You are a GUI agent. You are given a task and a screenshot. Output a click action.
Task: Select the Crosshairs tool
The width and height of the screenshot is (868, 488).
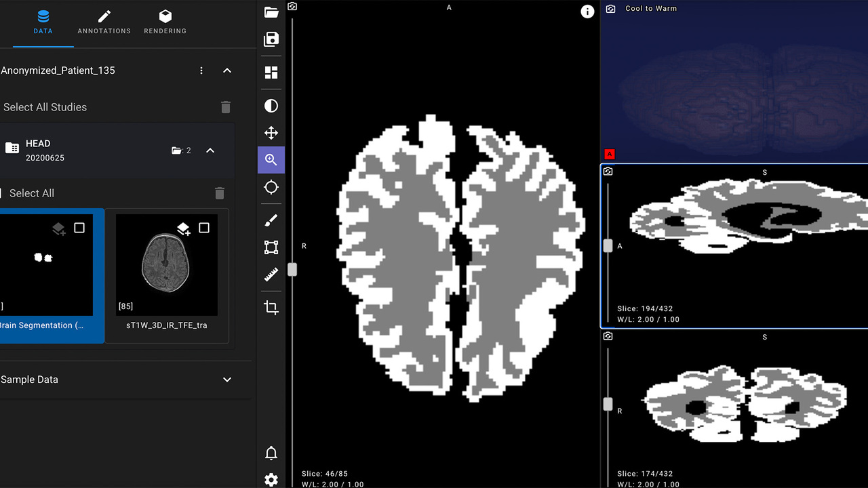(271, 187)
